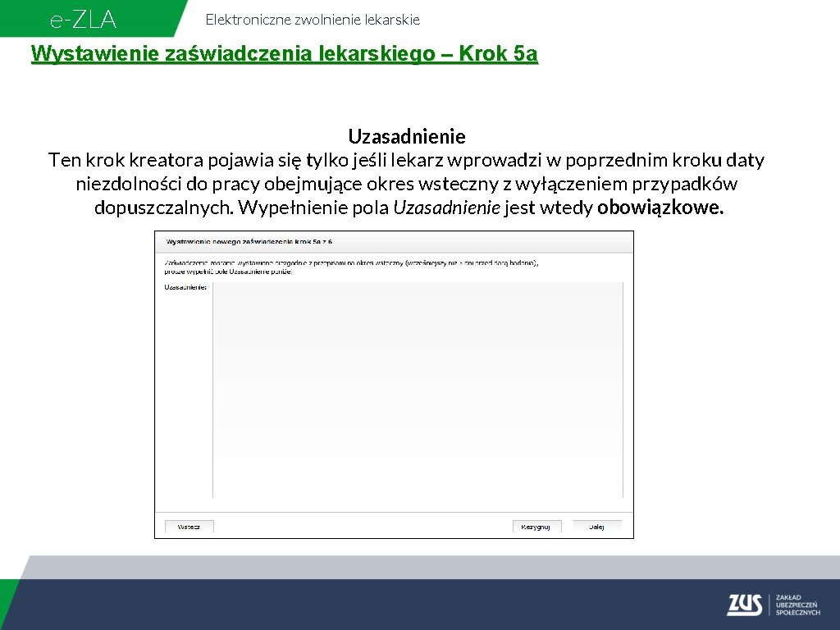Click inside the Uzasadnienie text area
Viewport: 840px width, 630px height.
[x=418, y=390]
